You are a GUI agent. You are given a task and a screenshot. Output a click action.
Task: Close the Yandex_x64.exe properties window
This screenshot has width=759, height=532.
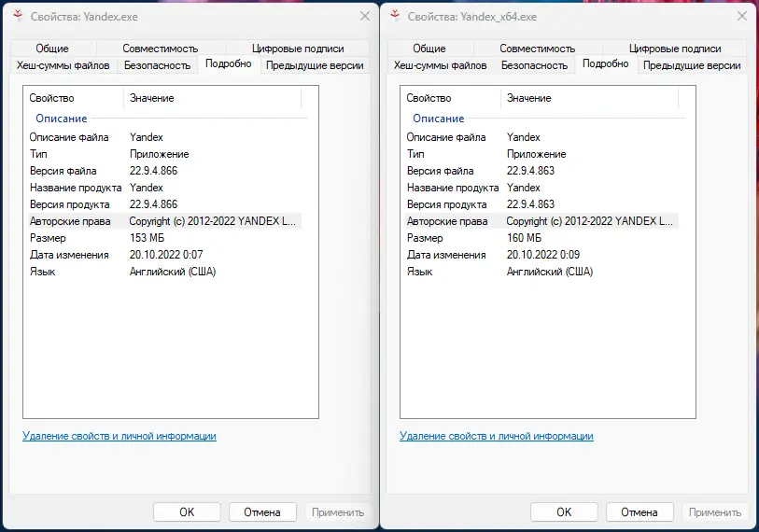(x=741, y=16)
